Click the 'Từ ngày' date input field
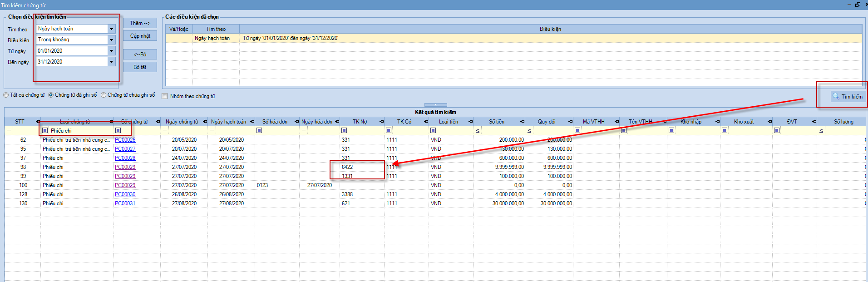The height and width of the screenshot is (282, 868). pyautogui.click(x=72, y=51)
